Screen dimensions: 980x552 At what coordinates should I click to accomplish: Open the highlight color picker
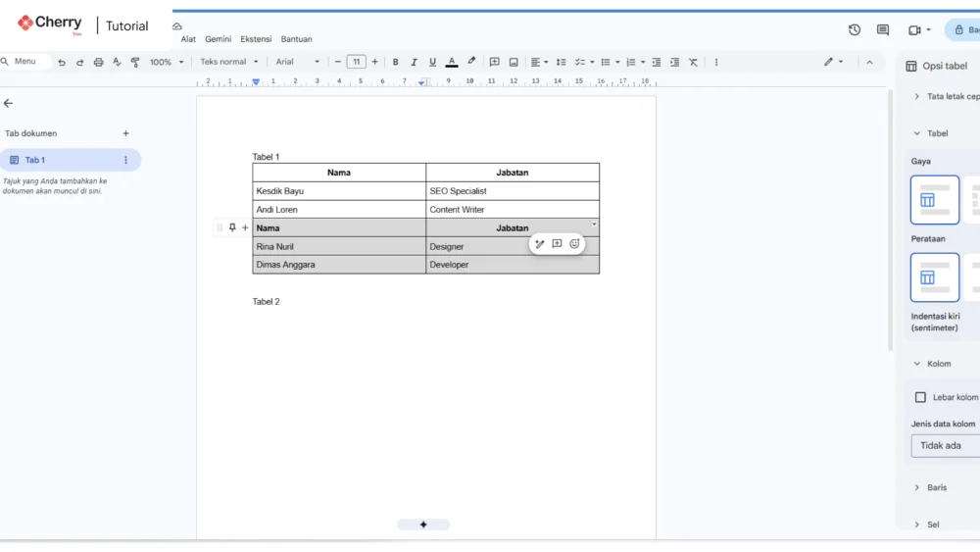[x=471, y=61]
